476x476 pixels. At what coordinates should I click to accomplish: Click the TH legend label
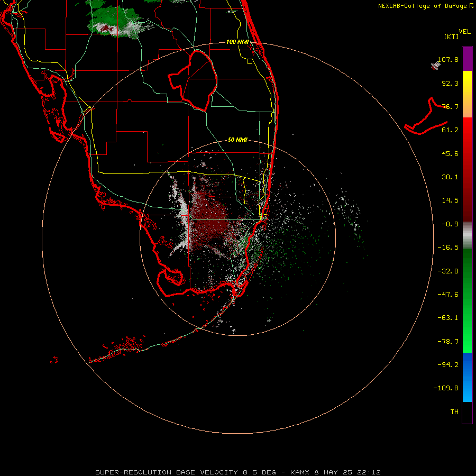tap(454, 412)
